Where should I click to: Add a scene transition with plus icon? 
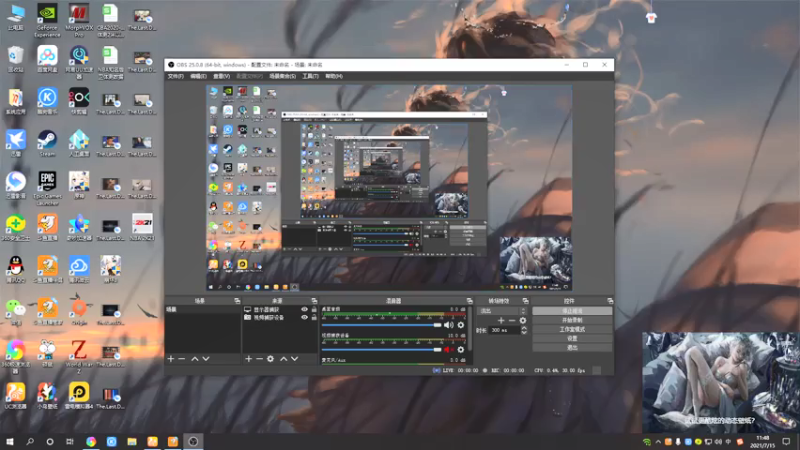pos(501,320)
